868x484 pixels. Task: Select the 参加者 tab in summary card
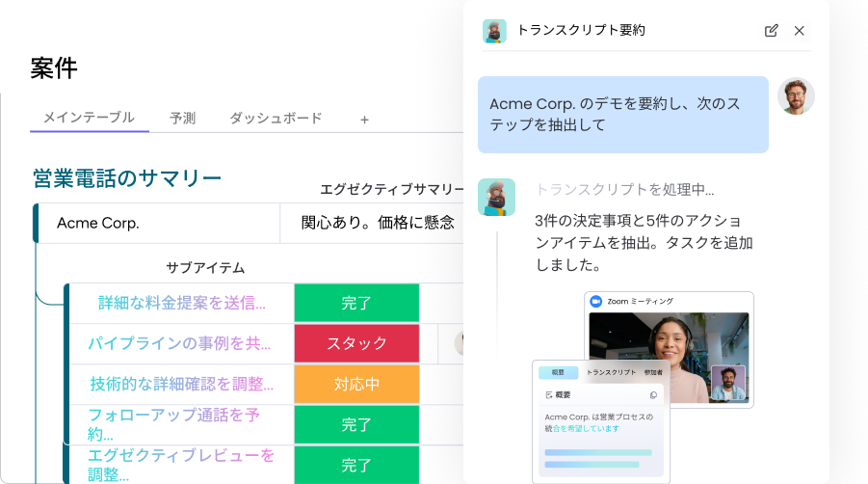(653, 373)
